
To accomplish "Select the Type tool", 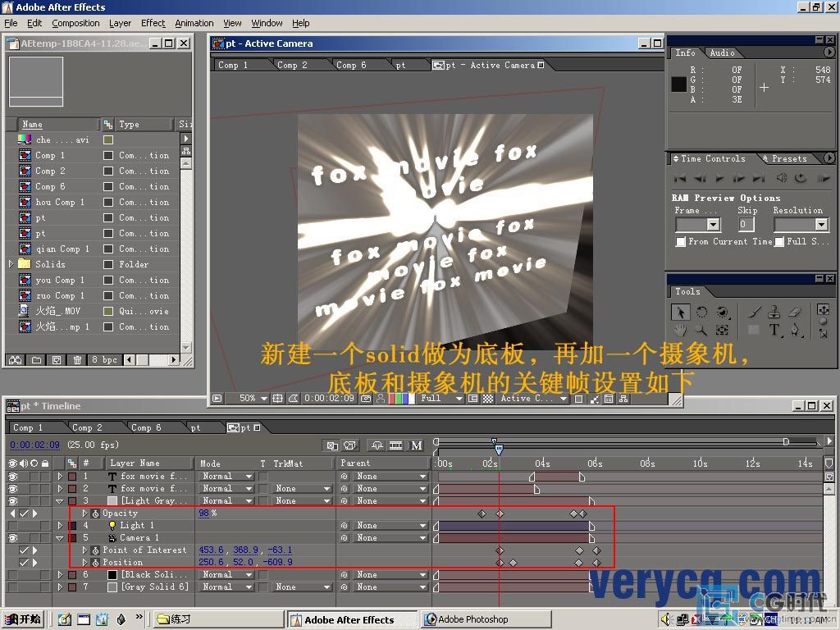I will (774, 330).
